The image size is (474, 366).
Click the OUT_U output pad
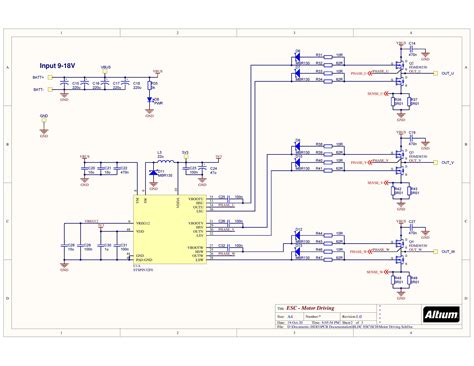coord(435,73)
